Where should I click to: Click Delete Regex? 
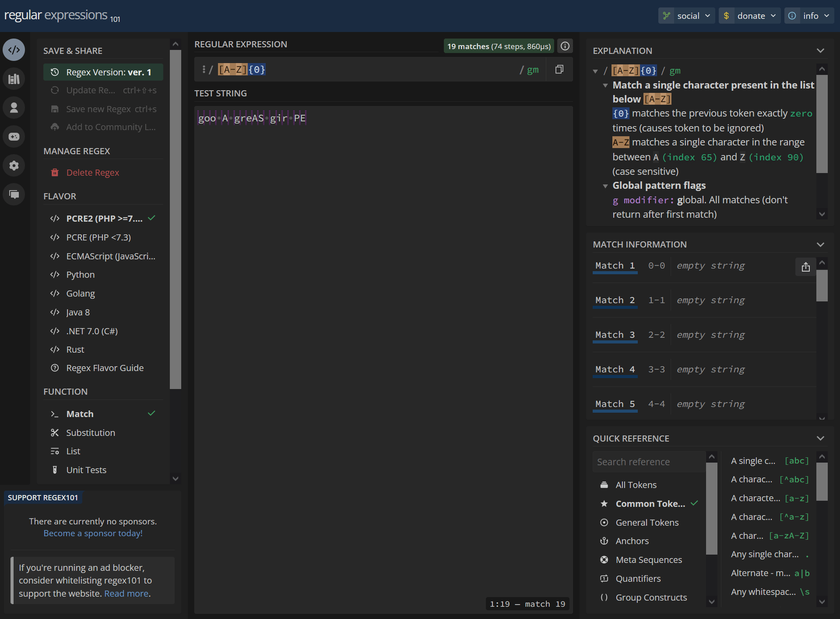click(103, 173)
